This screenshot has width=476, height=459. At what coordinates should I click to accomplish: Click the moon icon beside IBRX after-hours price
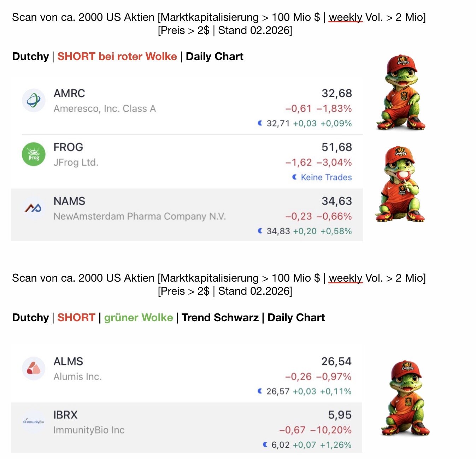pyautogui.click(x=265, y=445)
